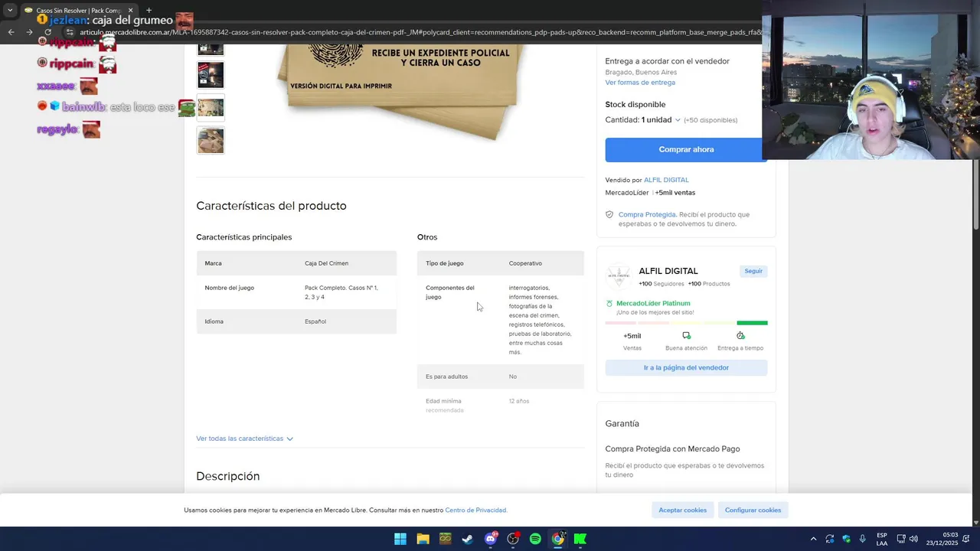The height and width of the screenshot is (551, 980).
Task: Open the Compra Protegida link
Action: click(647, 215)
